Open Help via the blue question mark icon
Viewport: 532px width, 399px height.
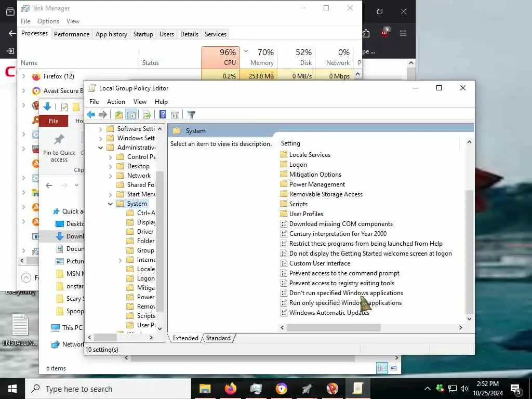pos(163,115)
